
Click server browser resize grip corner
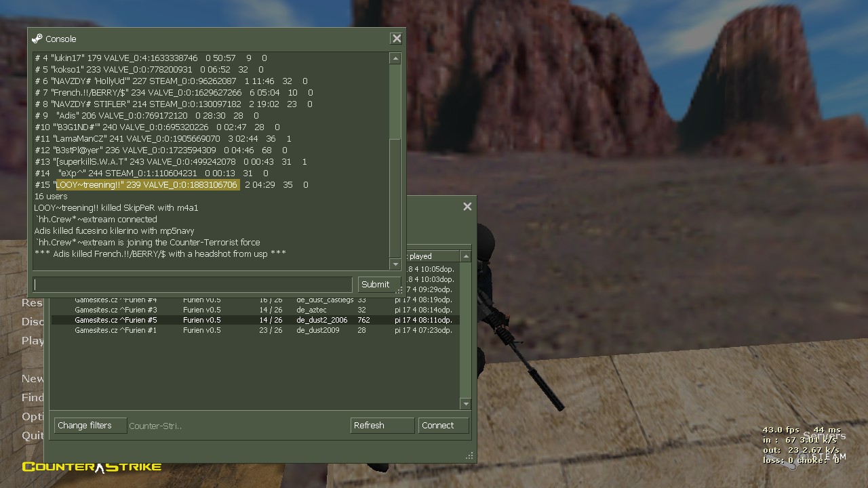pyautogui.click(x=469, y=456)
